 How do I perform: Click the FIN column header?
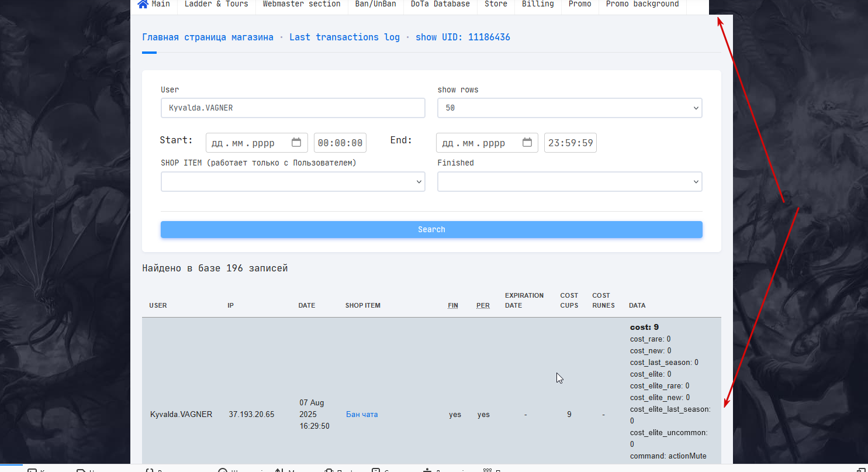click(x=453, y=305)
